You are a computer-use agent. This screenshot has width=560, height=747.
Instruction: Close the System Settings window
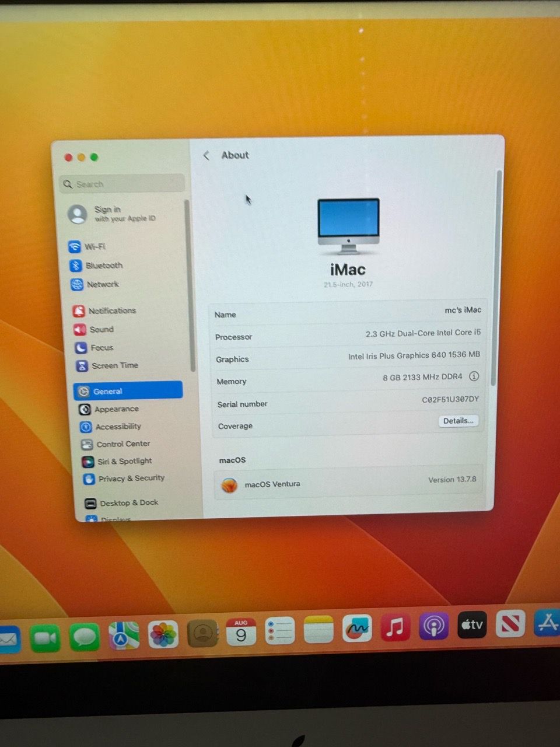tap(68, 158)
